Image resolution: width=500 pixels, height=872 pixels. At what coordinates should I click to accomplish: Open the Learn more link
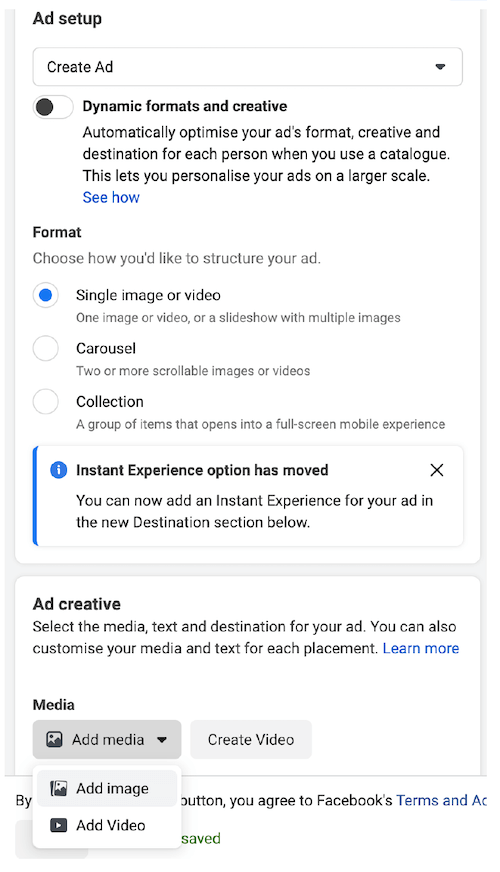click(x=421, y=648)
